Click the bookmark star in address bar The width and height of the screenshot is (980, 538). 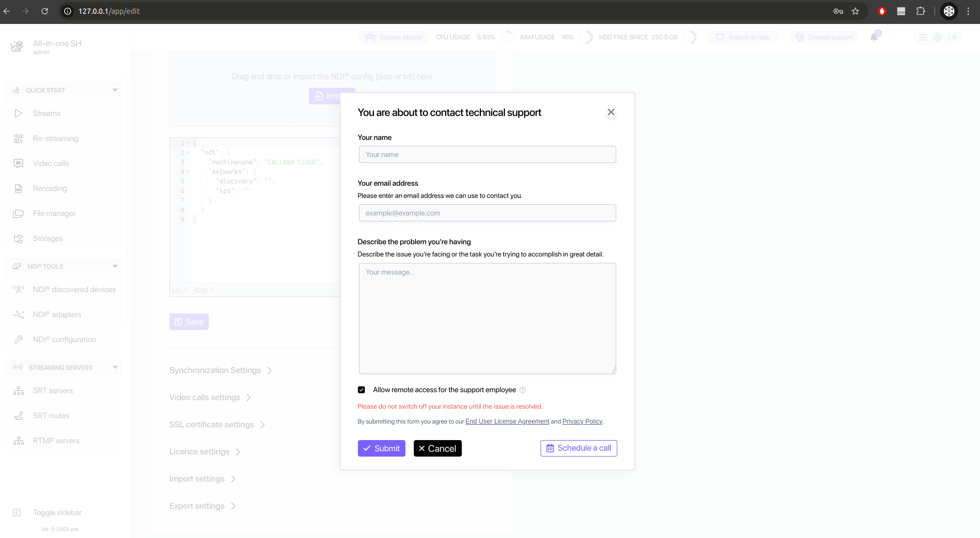point(855,11)
